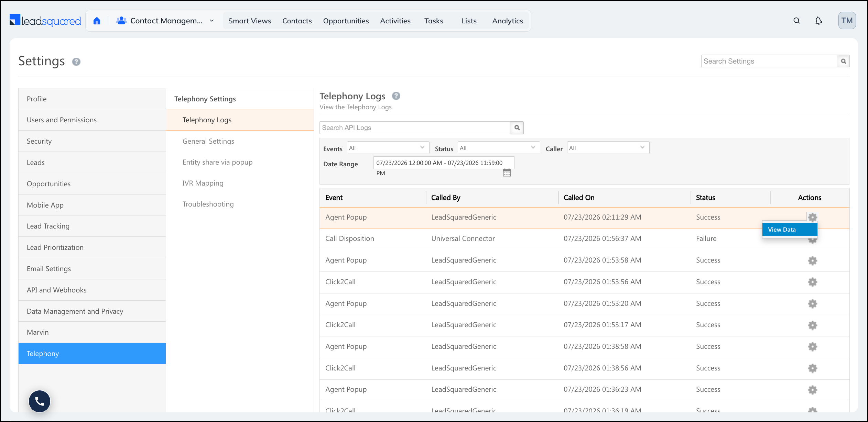This screenshot has width=868, height=422.
Task: Click the gear icon for 02:11:29 AM row
Action: pos(812,217)
